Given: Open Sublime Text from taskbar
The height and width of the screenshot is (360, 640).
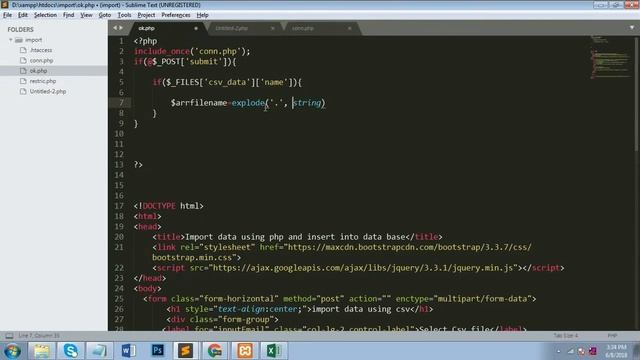Looking at the screenshot, I should click(186, 351).
